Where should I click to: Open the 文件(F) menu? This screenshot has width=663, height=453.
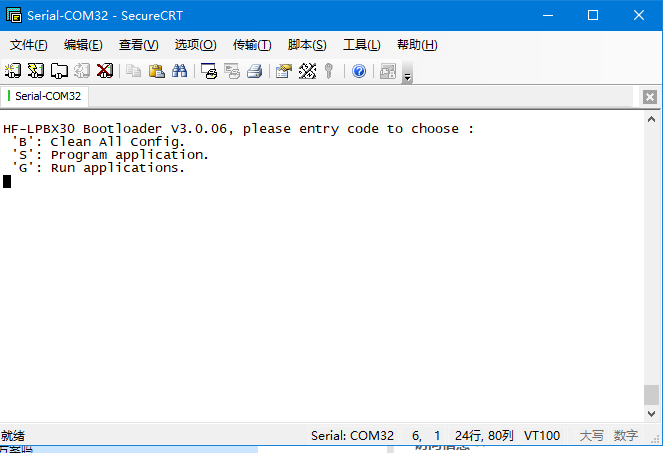(x=29, y=44)
